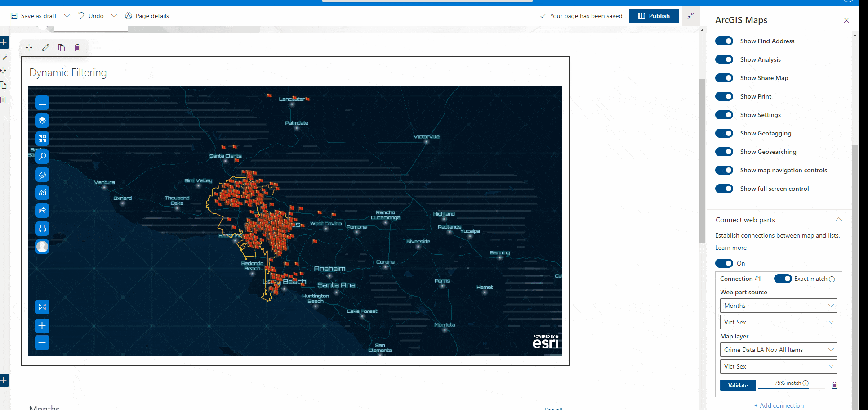Click Save as draft
This screenshot has width=868, height=410.
pyautogui.click(x=34, y=16)
